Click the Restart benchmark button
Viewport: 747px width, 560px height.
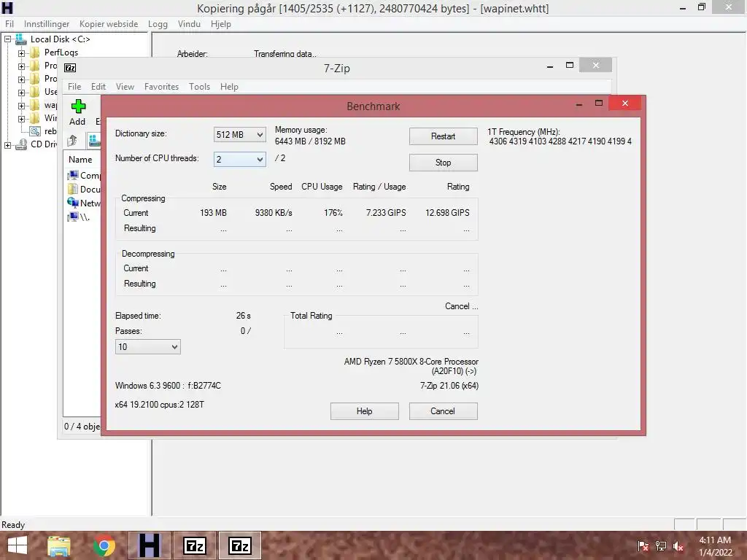(443, 136)
